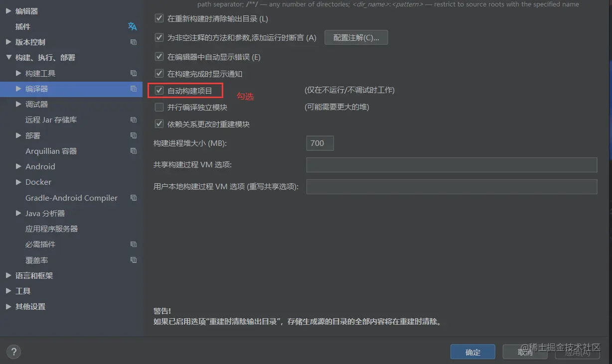Viewport: 612px width, 364px height.
Task: Open help with the question mark icon
Action: 14,351
